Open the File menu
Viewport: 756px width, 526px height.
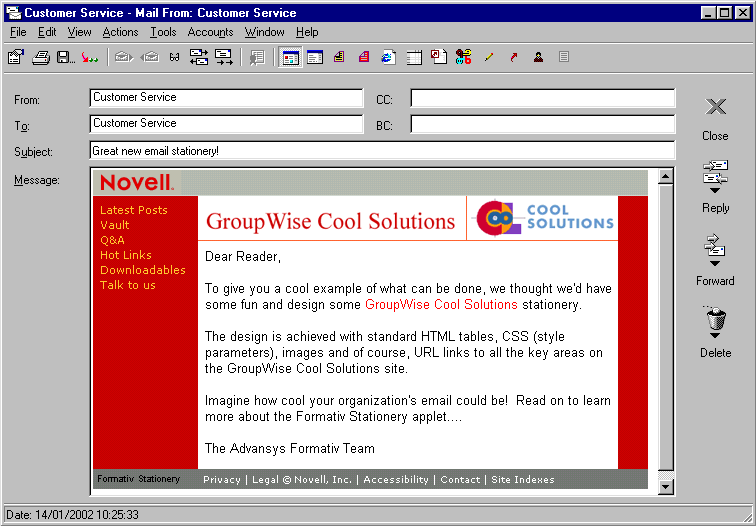(x=18, y=32)
